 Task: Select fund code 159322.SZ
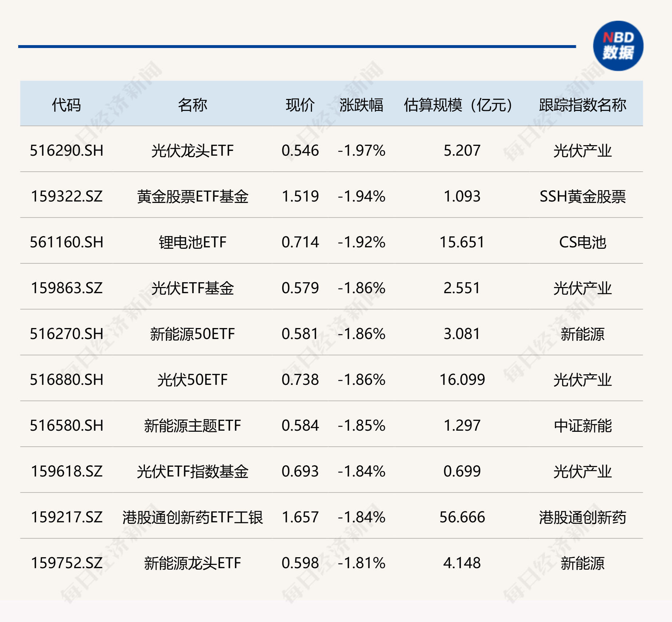(67, 196)
